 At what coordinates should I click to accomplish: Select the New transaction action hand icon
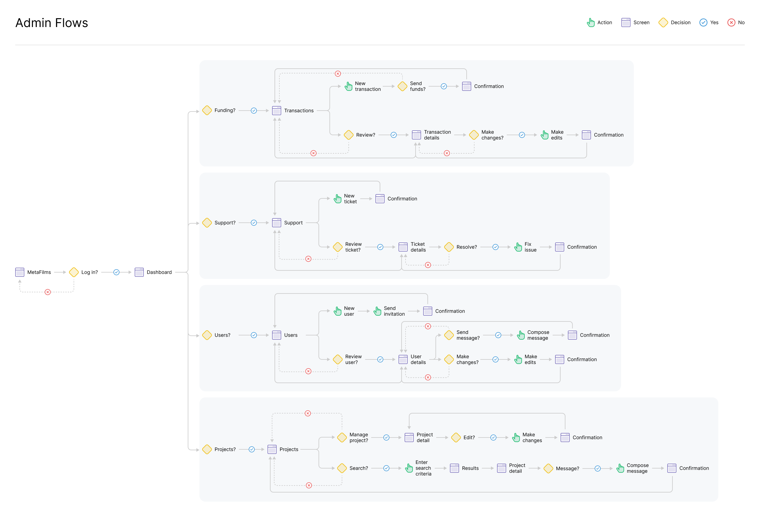(349, 86)
